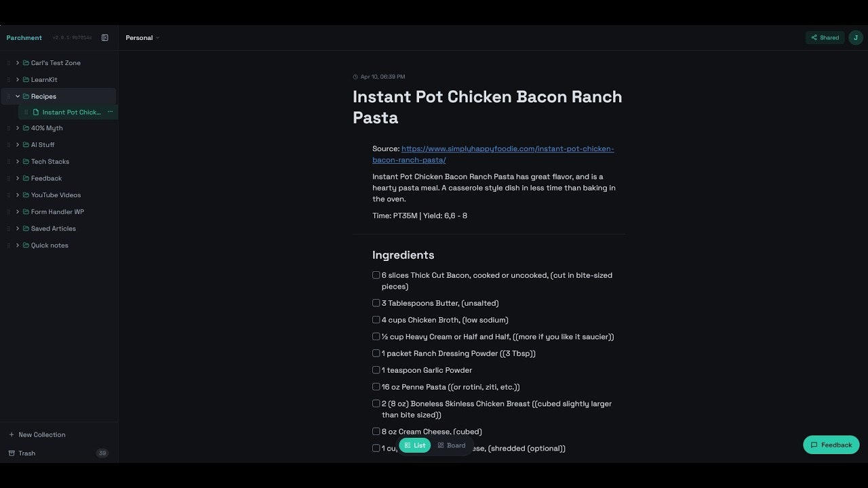
Task: Click the Feedback chat bubble button
Action: pos(831,445)
